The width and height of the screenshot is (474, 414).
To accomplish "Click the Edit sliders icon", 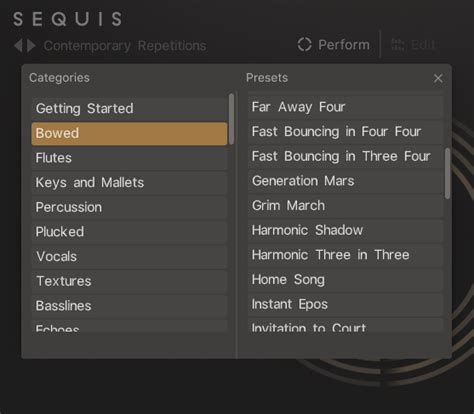I will (397, 45).
